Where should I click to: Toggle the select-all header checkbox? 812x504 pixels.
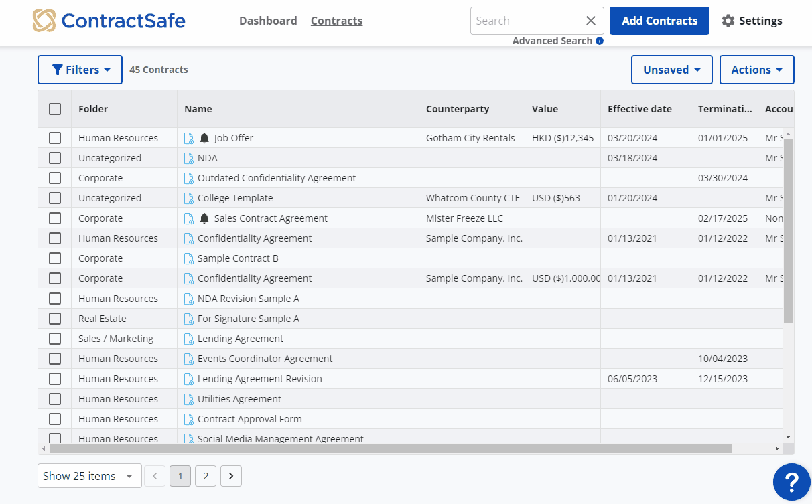pos(55,109)
